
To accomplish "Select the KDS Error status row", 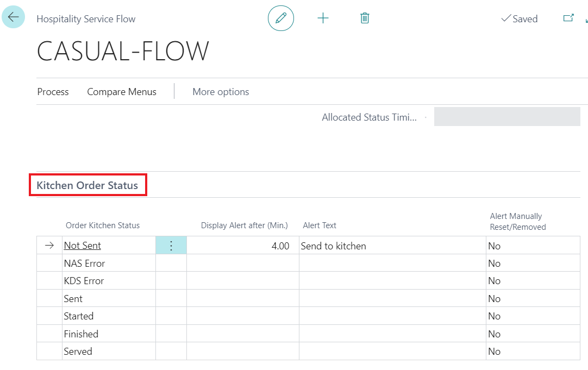I will click(84, 281).
